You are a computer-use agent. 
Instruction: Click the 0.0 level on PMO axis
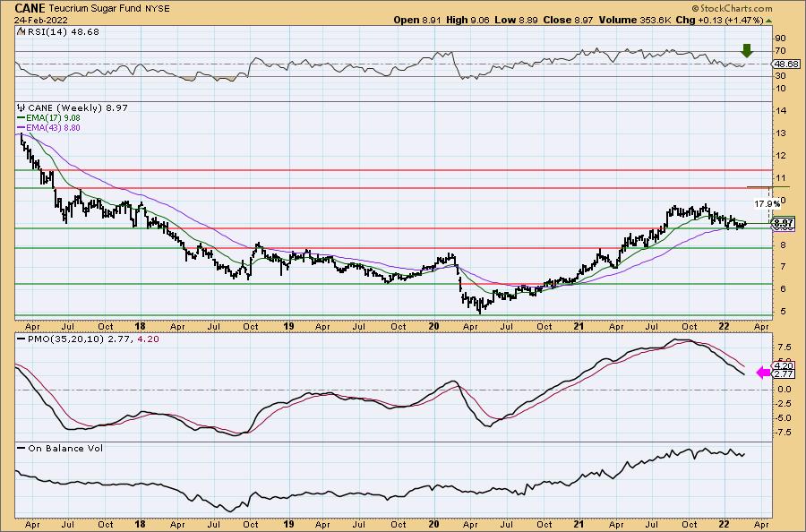pyautogui.click(x=785, y=390)
